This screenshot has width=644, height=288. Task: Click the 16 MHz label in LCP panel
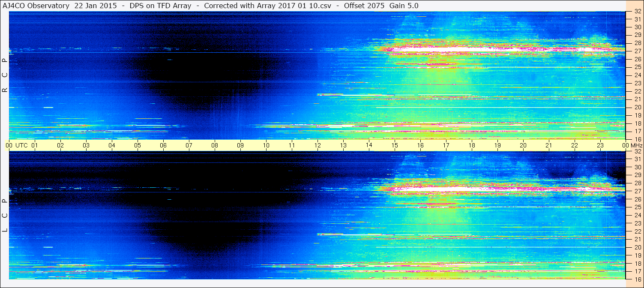[638, 279]
